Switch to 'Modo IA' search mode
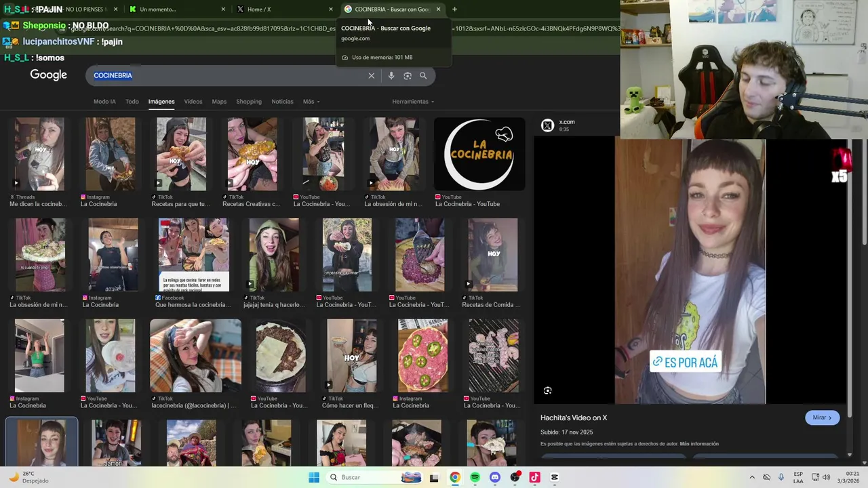 (104, 102)
